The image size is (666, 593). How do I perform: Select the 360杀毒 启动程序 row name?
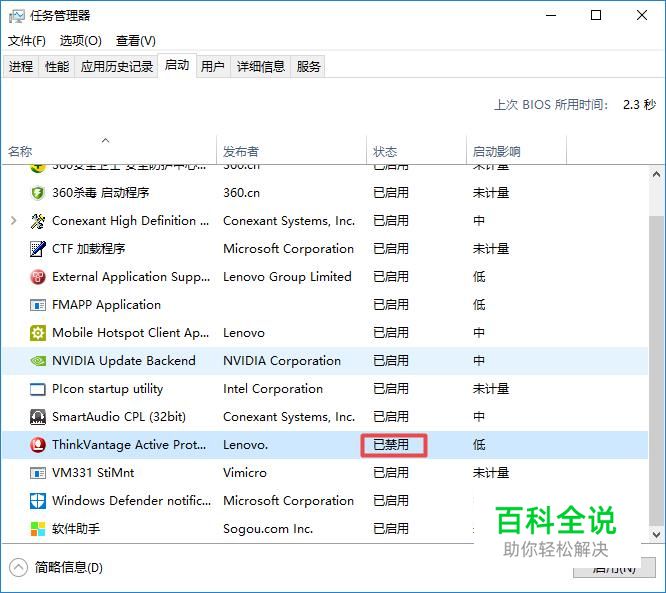(101, 193)
